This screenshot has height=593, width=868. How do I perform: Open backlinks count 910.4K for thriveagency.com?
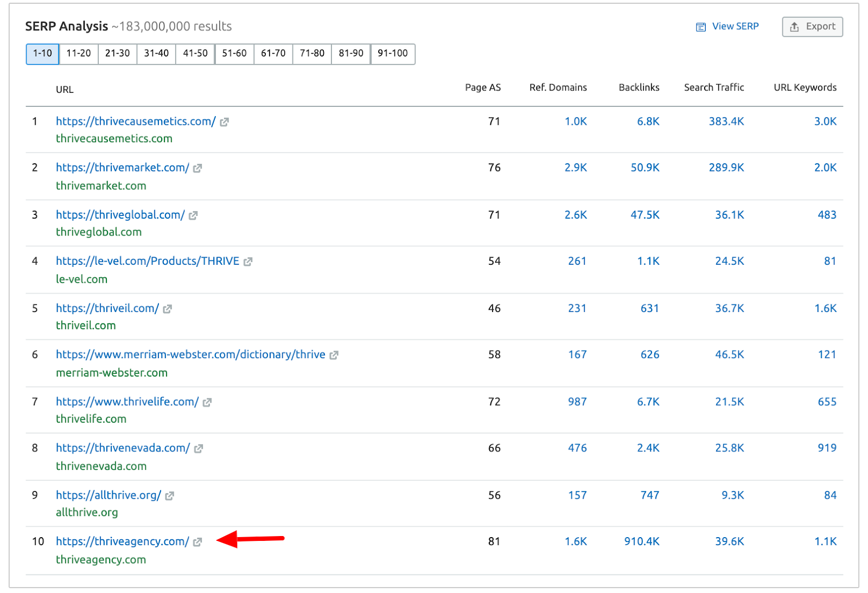641,541
